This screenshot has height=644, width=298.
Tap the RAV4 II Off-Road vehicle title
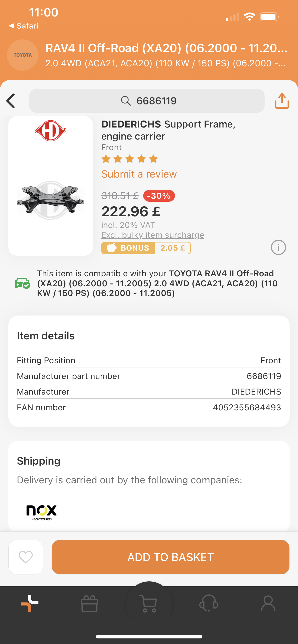pos(166,48)
